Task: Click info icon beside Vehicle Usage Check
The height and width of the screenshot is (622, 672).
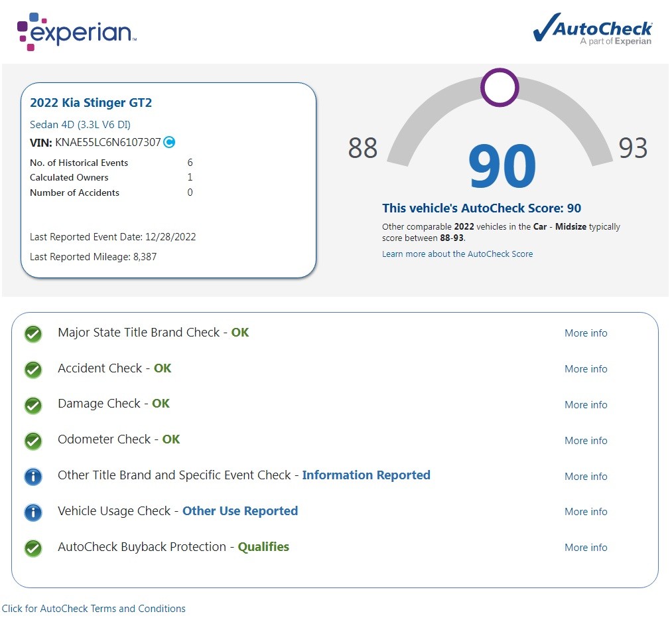Action: (x=33, y=512)
